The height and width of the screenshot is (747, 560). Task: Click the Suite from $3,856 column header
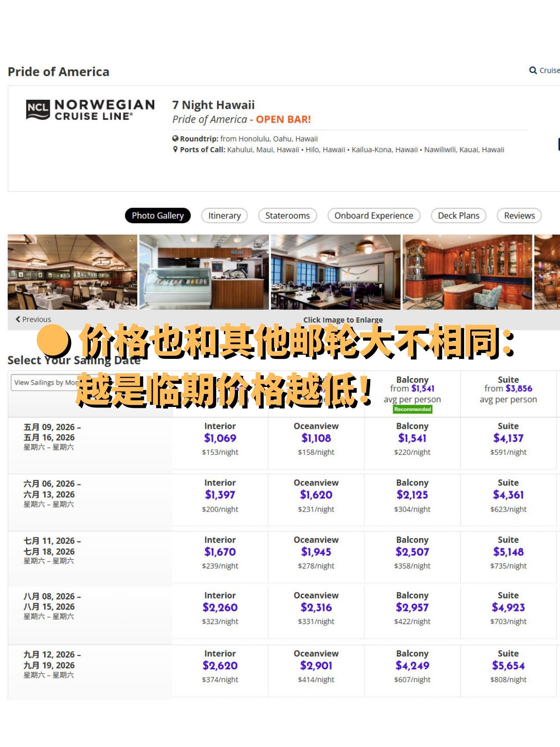(508, 389)
